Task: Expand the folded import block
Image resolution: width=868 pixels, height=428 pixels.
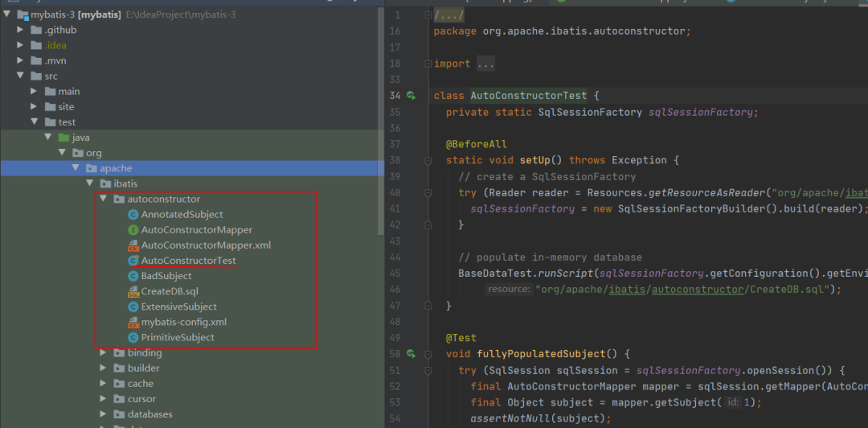Action: point(428,64)
